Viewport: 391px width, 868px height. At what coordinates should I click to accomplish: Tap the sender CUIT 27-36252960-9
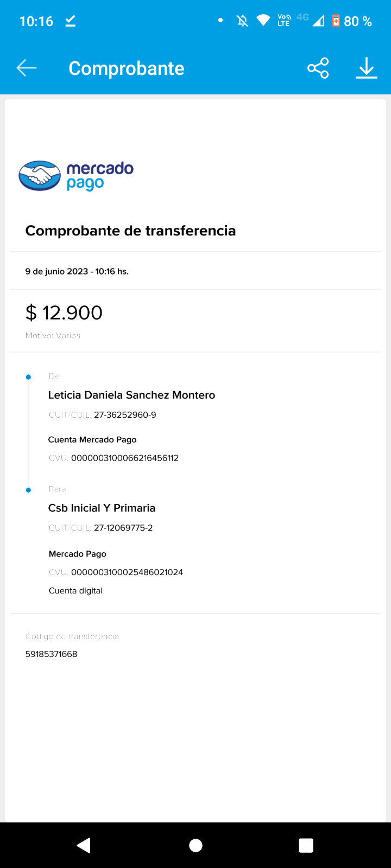(x=125, y=415)
